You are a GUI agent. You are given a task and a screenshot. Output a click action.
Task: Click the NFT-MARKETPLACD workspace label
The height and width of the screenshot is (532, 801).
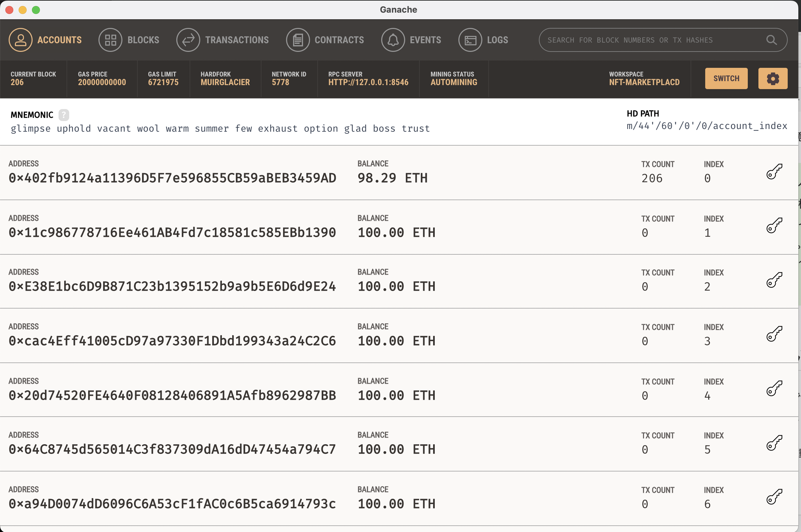(644, 82)
